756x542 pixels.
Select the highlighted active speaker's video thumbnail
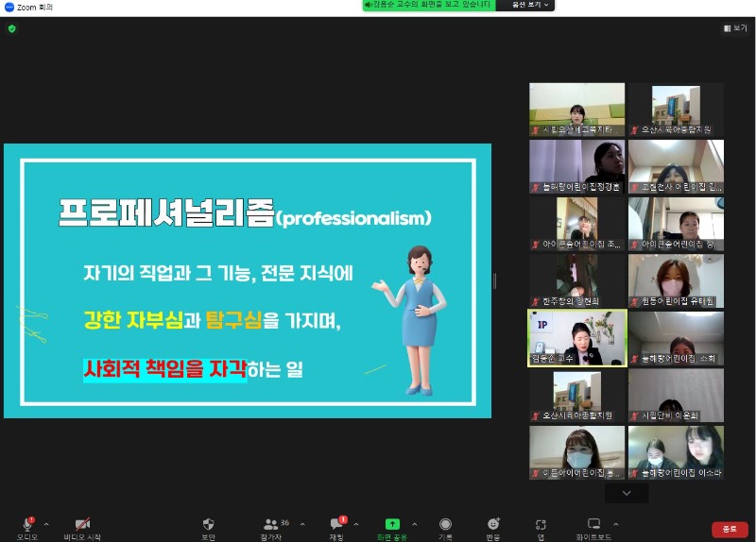click(576, 337)
